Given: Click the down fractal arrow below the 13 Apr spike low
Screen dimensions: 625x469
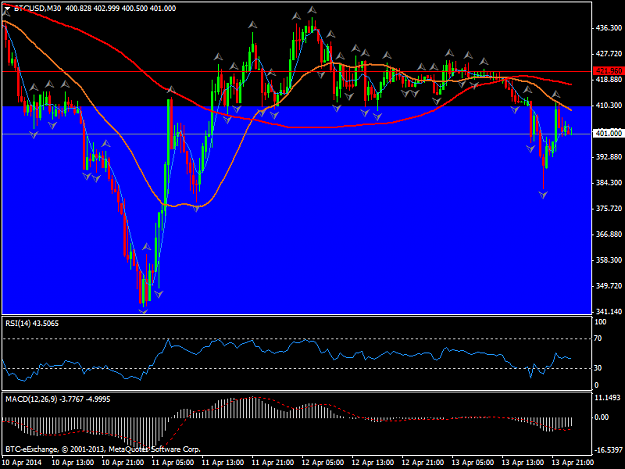Looking at the screenshot, I should click(x=543, y=195).
